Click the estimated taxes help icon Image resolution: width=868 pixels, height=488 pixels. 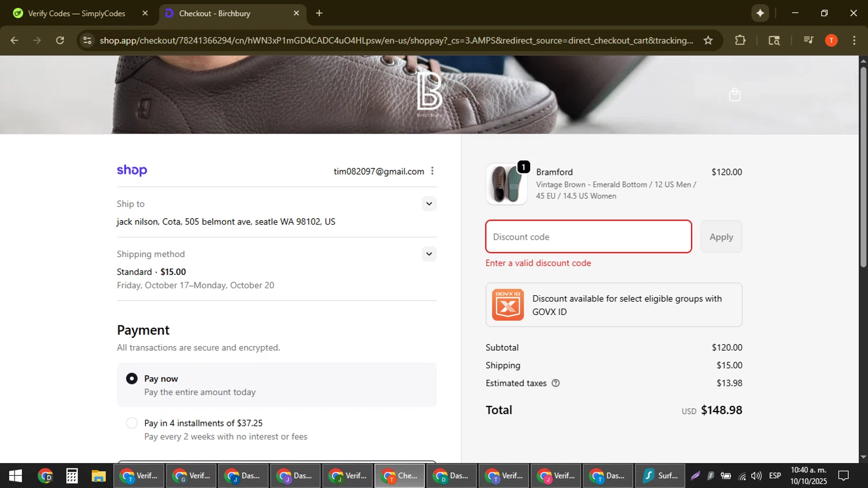tap(556, 383)
